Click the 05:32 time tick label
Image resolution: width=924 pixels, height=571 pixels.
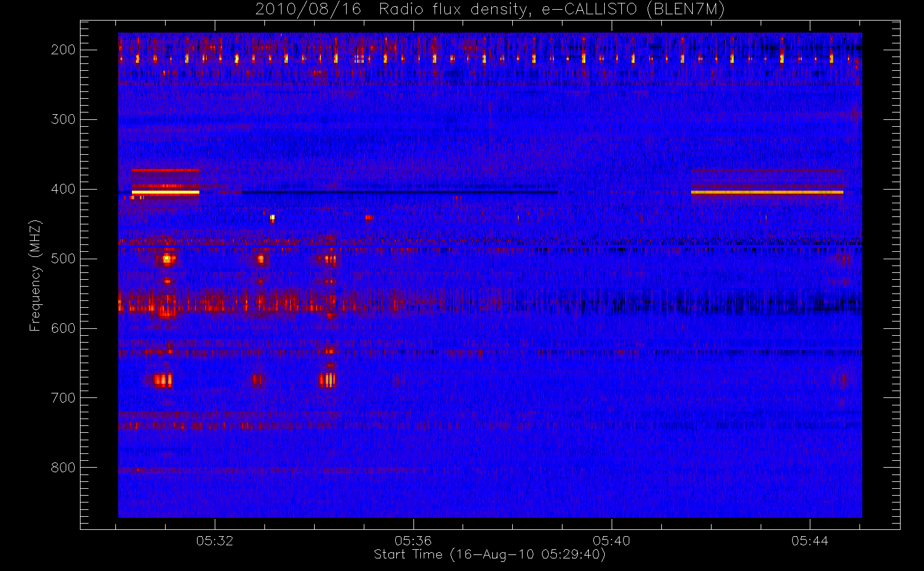pos(215,541)
